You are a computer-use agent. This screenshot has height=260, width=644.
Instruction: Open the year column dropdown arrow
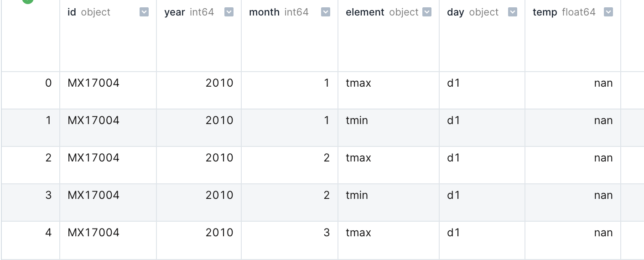(x=229, y=12)
